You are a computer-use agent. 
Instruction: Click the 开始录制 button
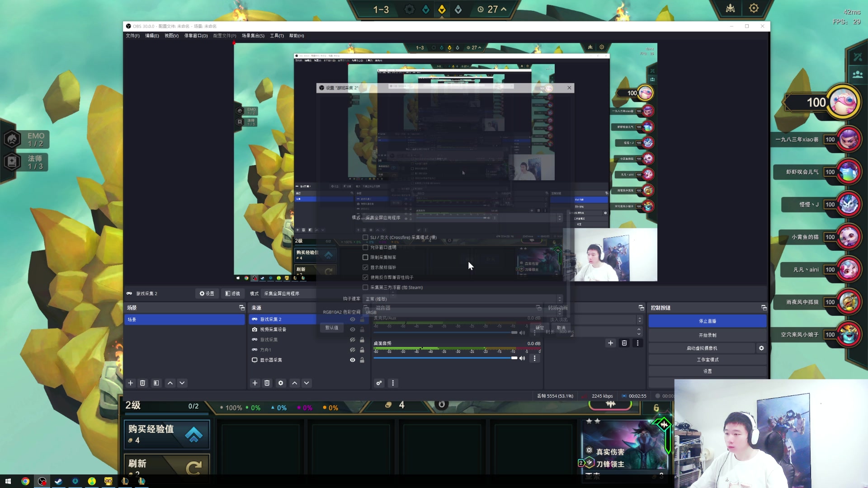click(708, 335)
